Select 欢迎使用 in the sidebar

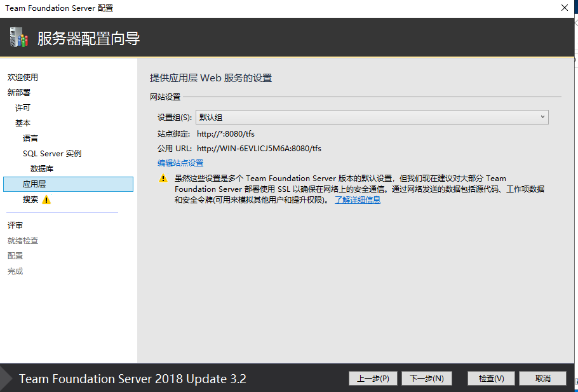(x=23, y=77)
